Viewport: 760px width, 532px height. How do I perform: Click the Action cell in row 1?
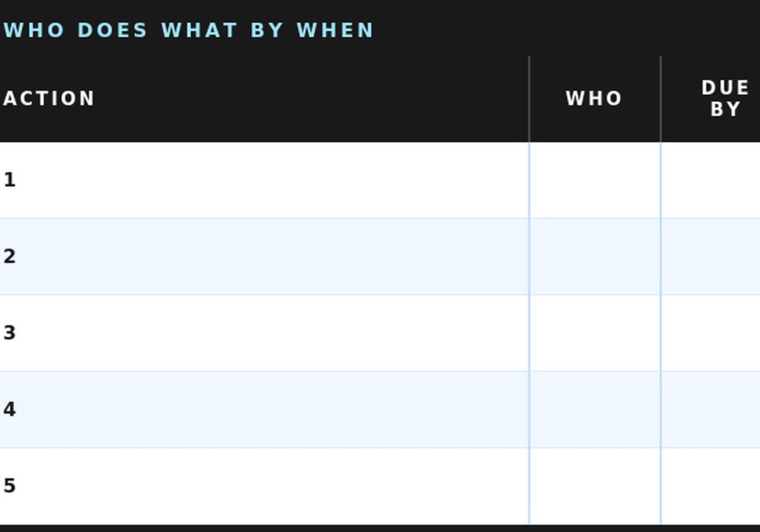266,180
